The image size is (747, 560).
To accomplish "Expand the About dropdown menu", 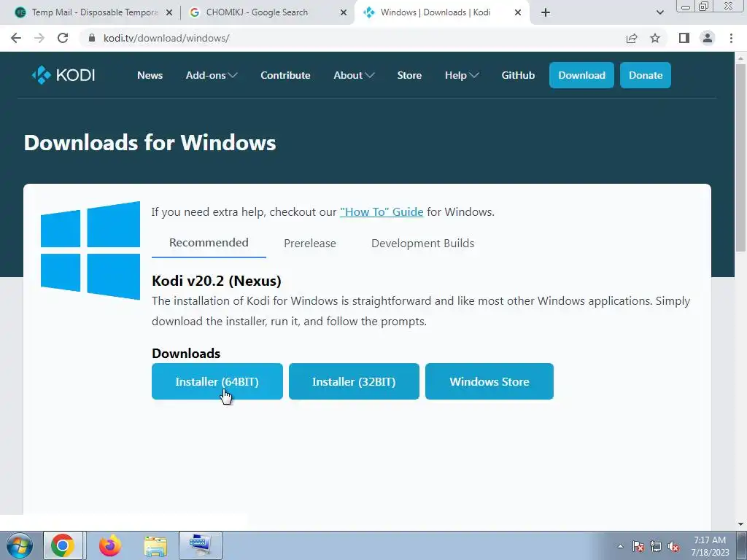I will [x=354, y=75].
